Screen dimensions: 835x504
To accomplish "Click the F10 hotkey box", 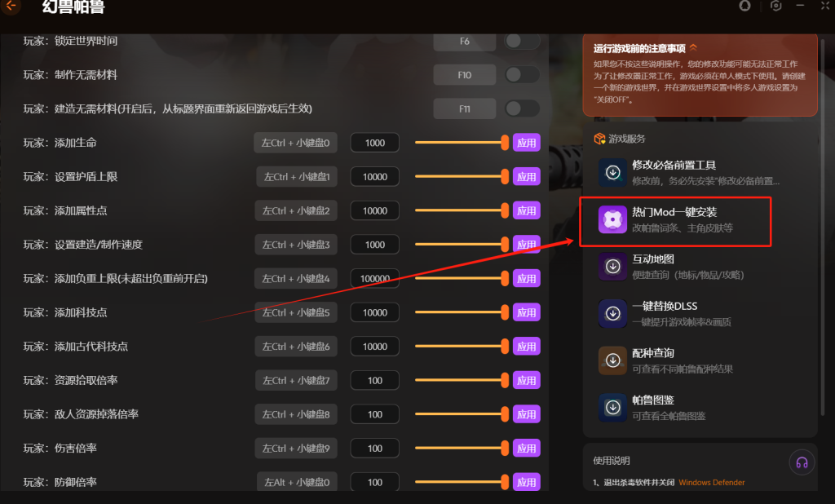I will pyautogui.click(x=464, y=75).
